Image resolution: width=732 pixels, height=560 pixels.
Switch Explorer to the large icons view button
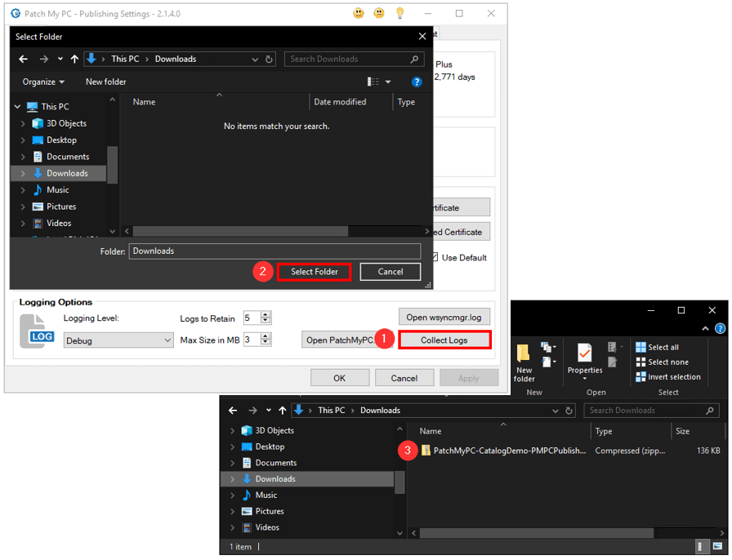point(718,546)
